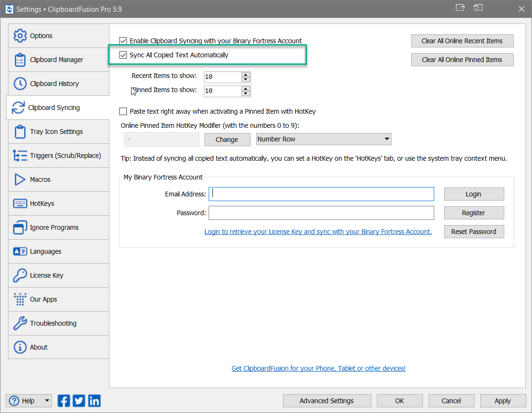Open the Number Row dropdown

(x=324, y=139)
